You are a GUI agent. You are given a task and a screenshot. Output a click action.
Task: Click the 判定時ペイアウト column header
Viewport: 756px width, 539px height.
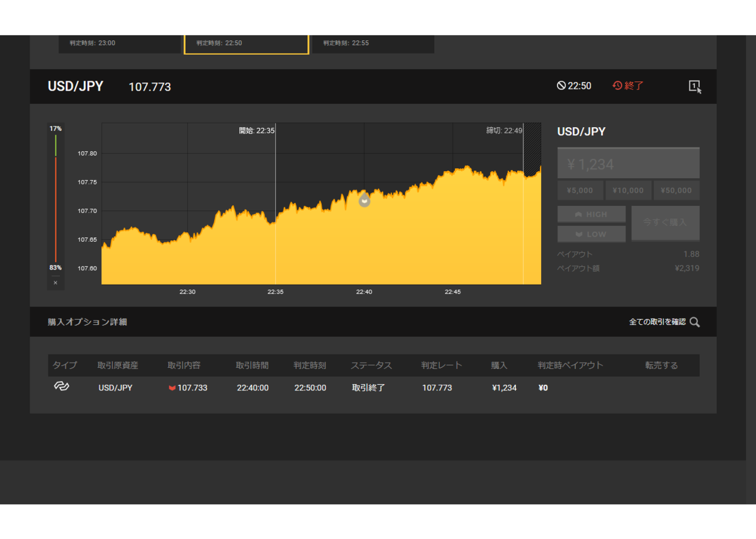570,365
